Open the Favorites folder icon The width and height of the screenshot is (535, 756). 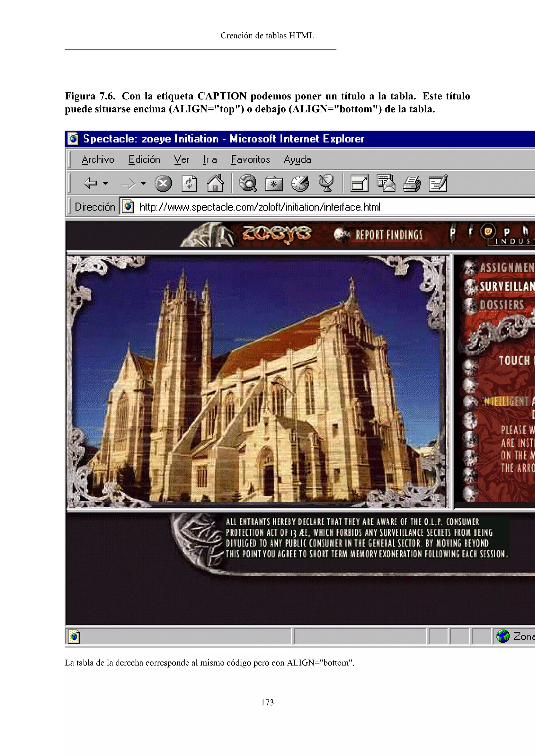274,184
